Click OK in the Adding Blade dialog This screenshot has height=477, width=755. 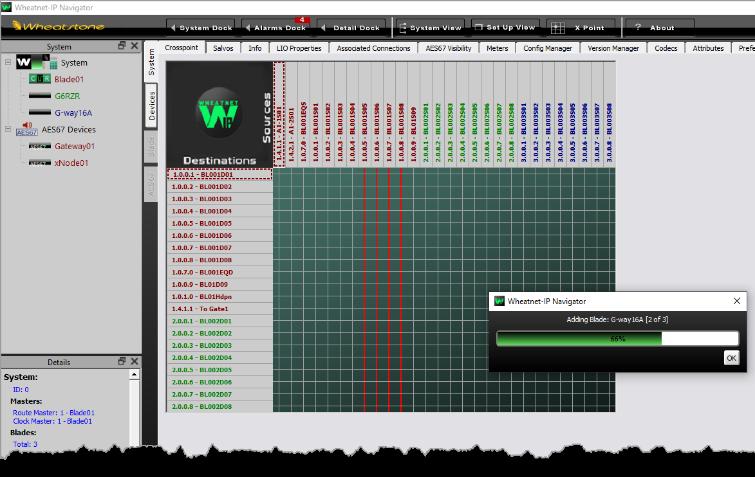point(731,358)
